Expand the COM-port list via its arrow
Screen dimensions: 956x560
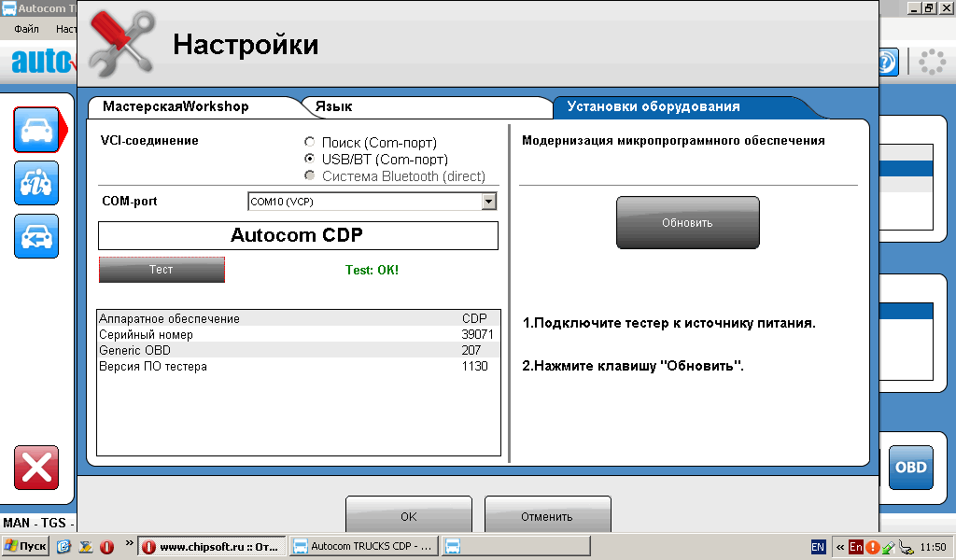coord(488,201)
